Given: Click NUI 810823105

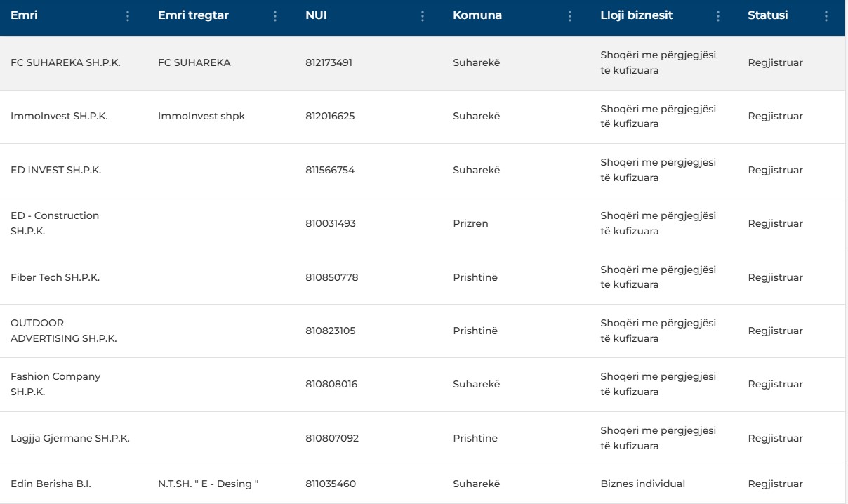Looking at the screenshot, I should point(331,331).
